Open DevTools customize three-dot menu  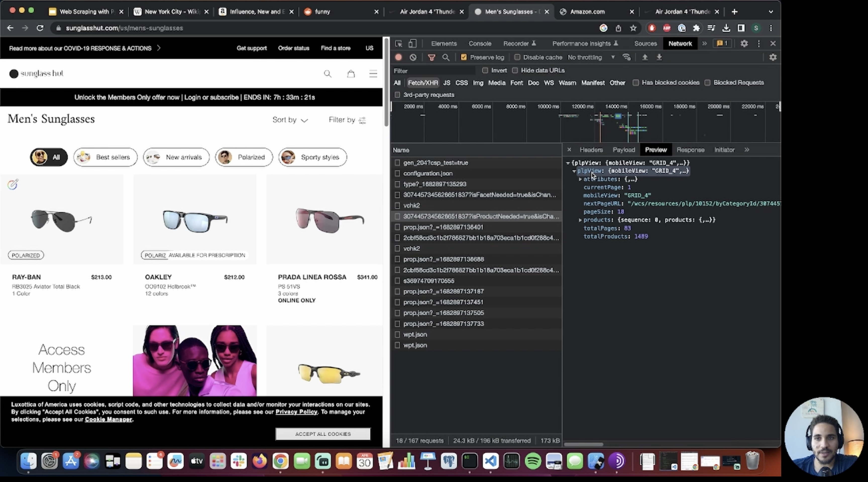759,43
